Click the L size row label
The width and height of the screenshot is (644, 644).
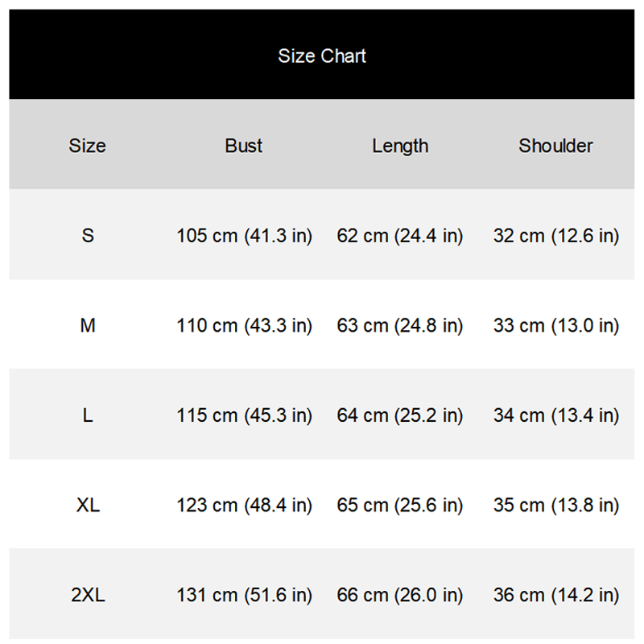tap(87, 415)
